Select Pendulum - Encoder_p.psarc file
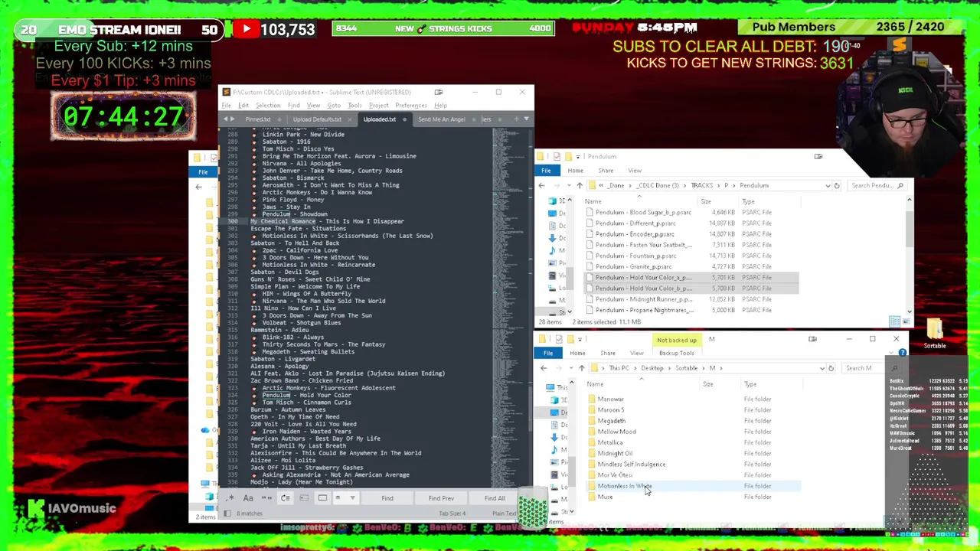The image size is (980, 551). [x=635, y=234]
